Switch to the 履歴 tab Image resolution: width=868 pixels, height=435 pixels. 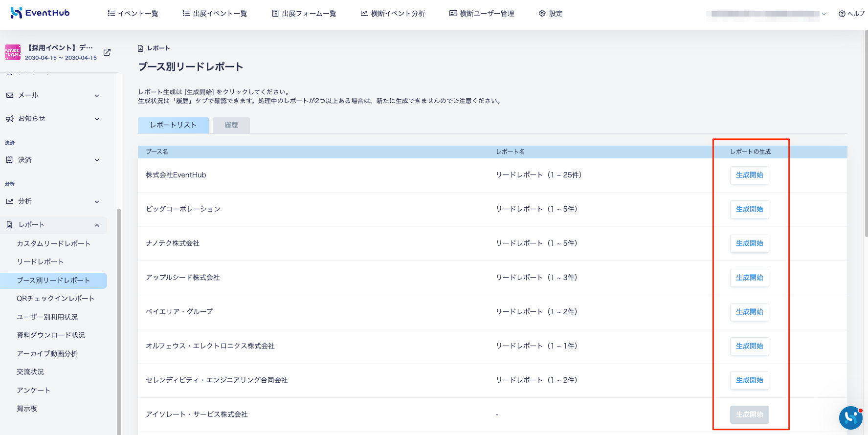[231, 125]
